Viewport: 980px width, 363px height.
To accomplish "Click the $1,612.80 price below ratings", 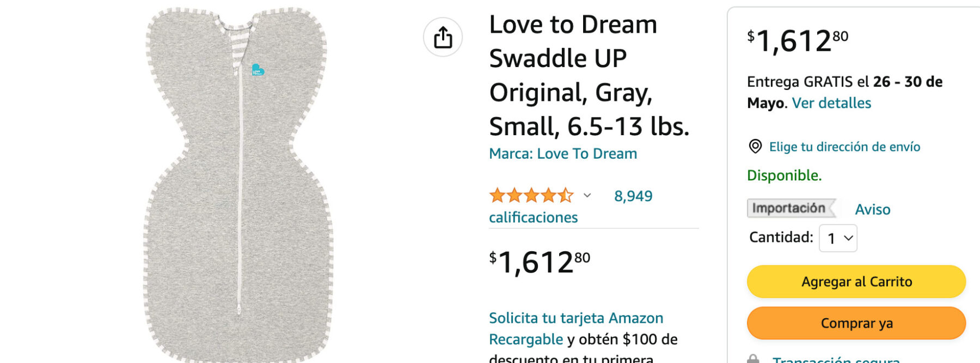I will [x=539, y=262].
